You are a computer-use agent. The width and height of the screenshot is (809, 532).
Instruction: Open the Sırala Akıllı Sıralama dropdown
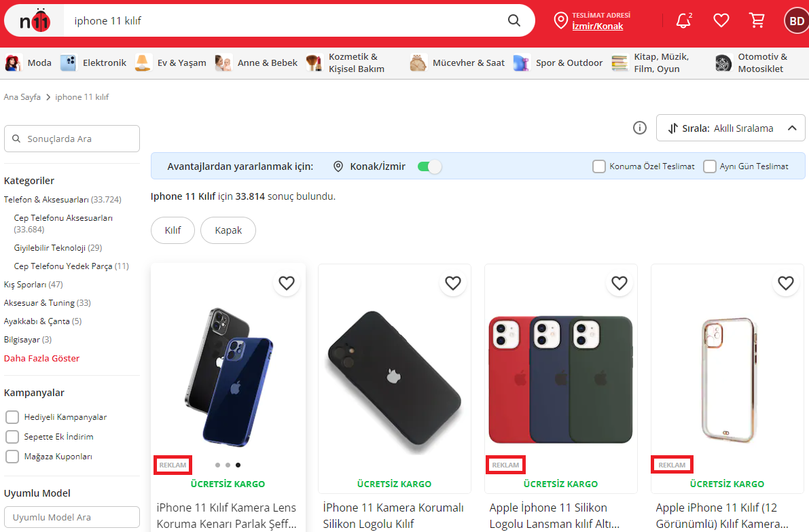[731, 128]
